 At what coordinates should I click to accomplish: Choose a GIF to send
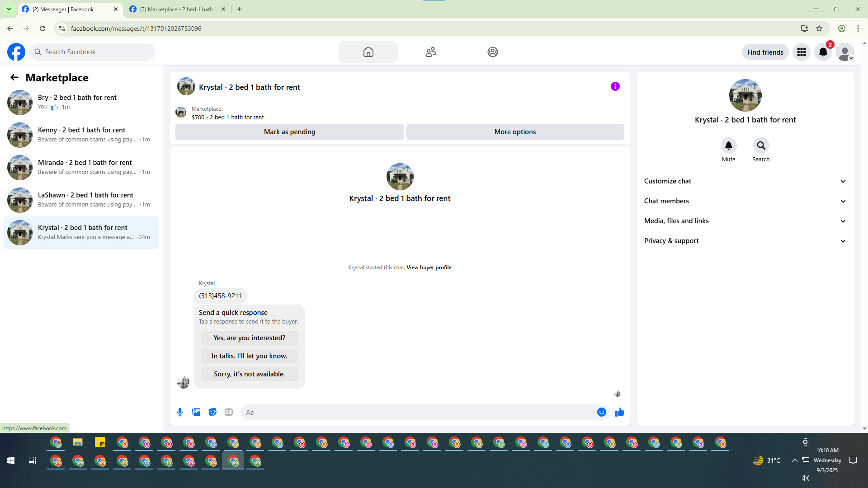coord(229,412)
